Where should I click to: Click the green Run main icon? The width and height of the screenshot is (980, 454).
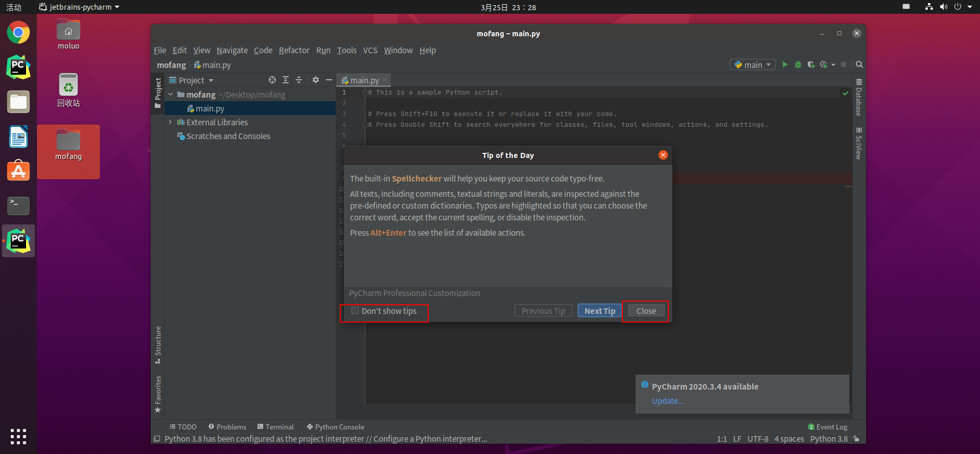785,64
